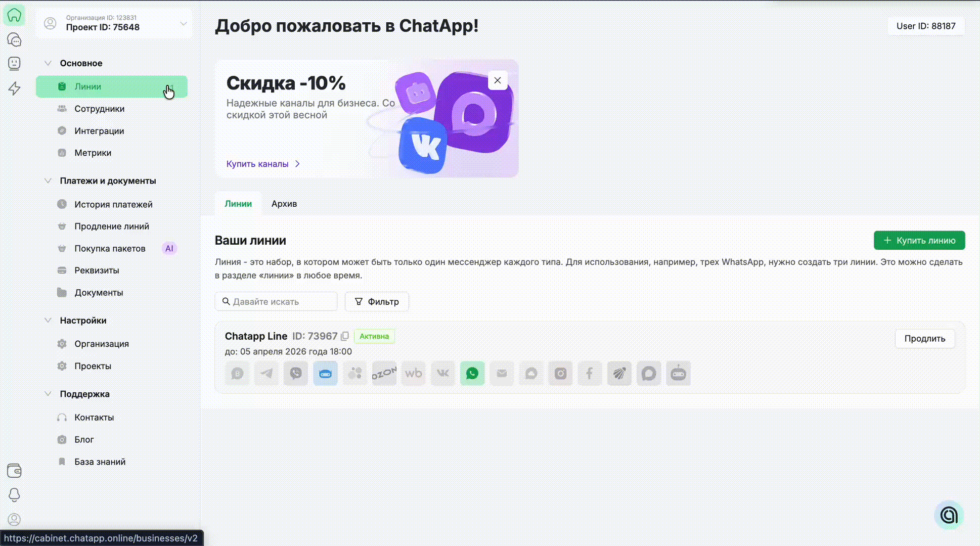980x546 pixels.
Task: Open Сотрудники in the sidebar menu
Action: point(99,109)
